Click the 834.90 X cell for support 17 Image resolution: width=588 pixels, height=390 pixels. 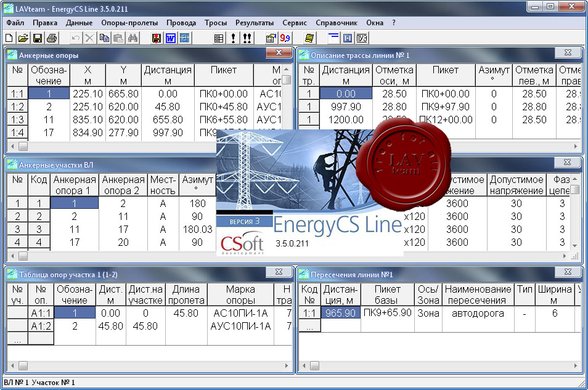(88, 132)
